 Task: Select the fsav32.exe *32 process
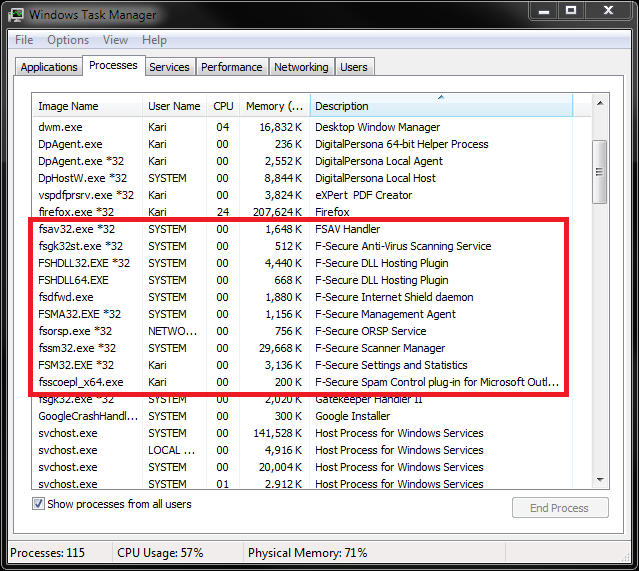(x=302, y=229)
